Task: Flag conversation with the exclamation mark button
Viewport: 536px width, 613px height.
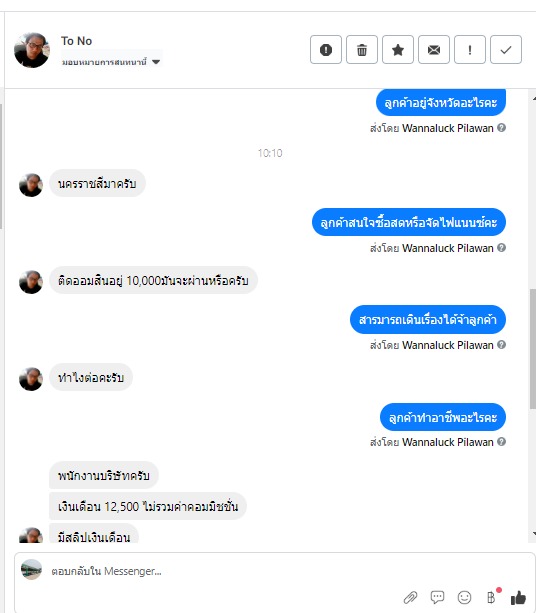Action: click(x=470, y=50)
